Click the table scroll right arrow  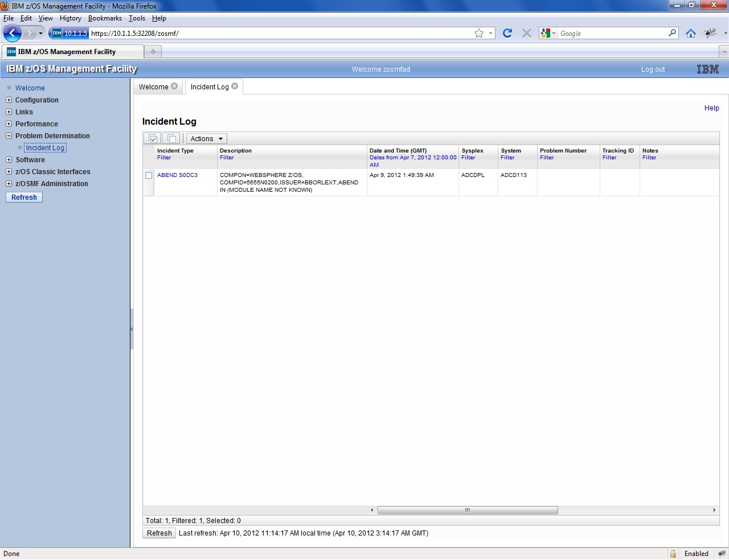click(x=714, y=510)
